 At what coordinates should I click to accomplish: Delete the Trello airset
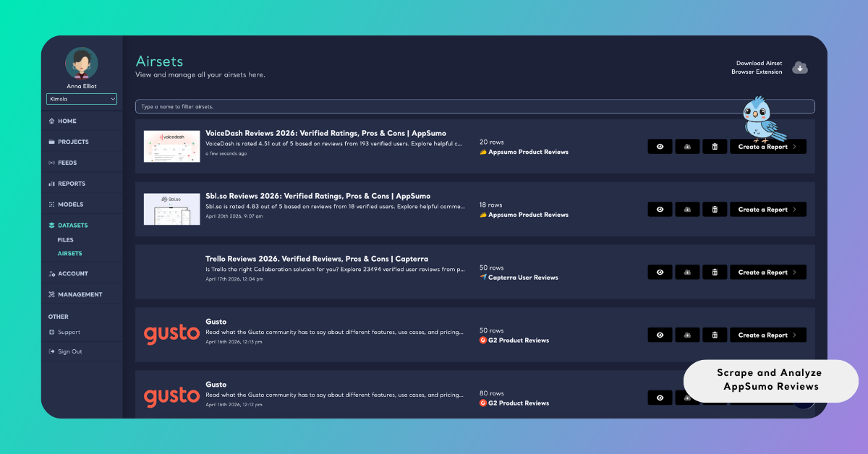[x=715, y=273]
